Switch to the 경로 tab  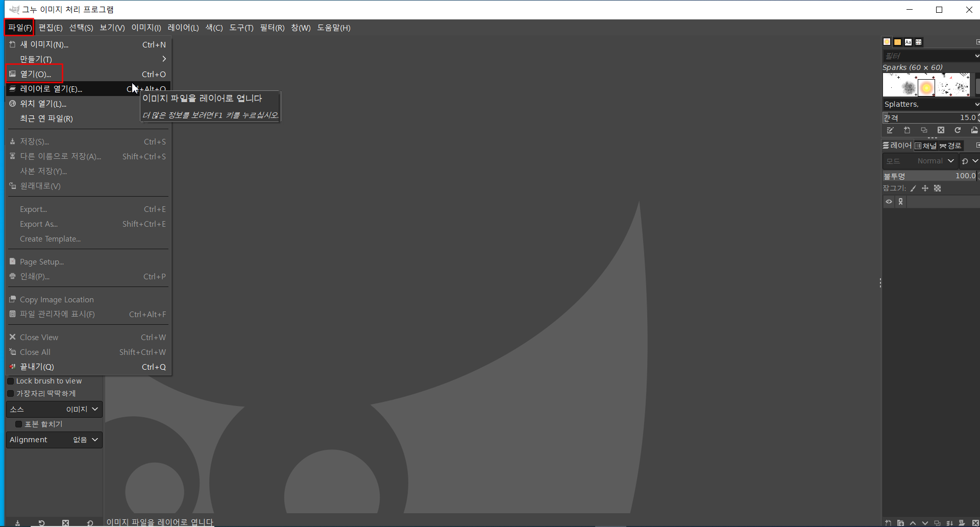tap(950, 146)
